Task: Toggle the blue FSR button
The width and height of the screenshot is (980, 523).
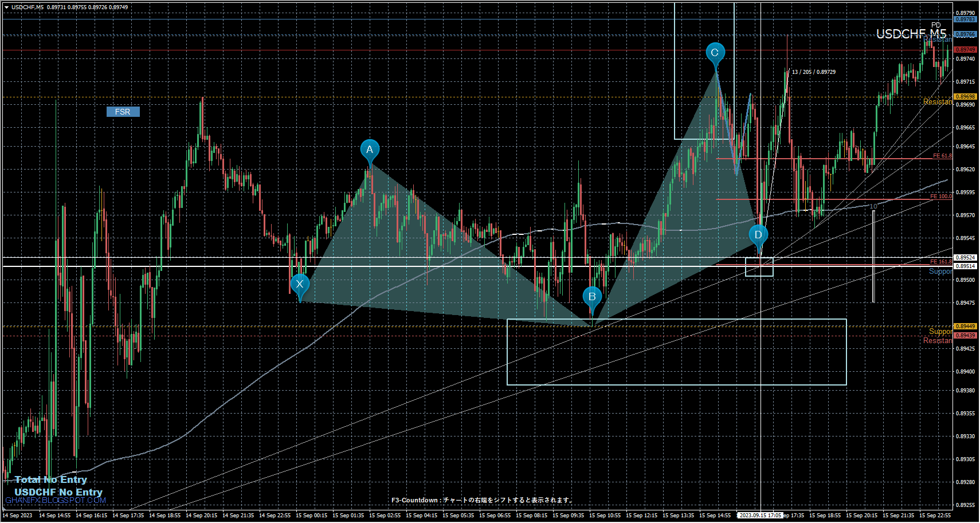Action: pos(123,112)
